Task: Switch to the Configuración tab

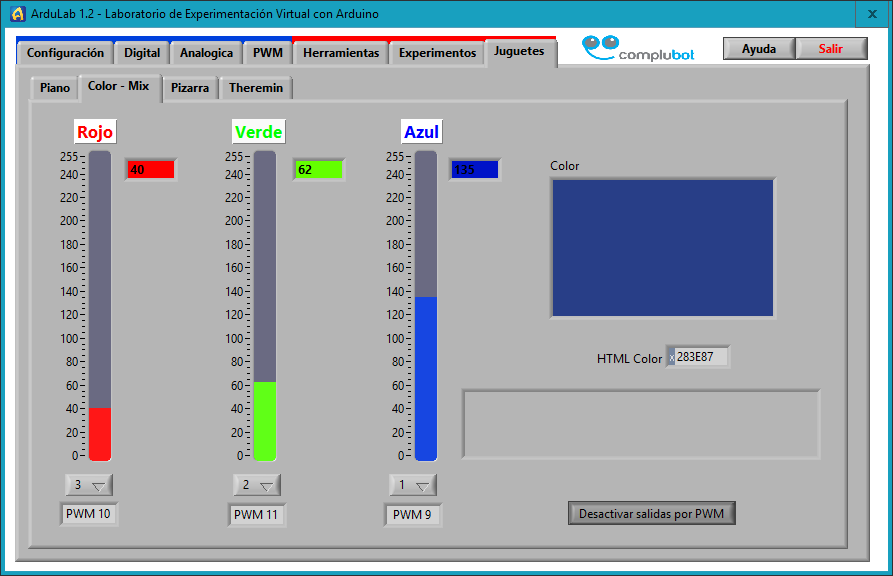Action: point(65,53)
